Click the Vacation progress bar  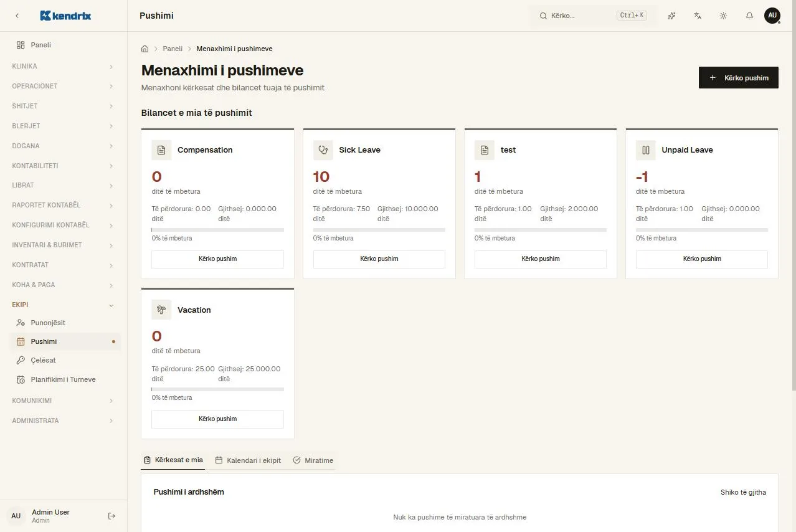pyautogui.click(x=217, y=389)
